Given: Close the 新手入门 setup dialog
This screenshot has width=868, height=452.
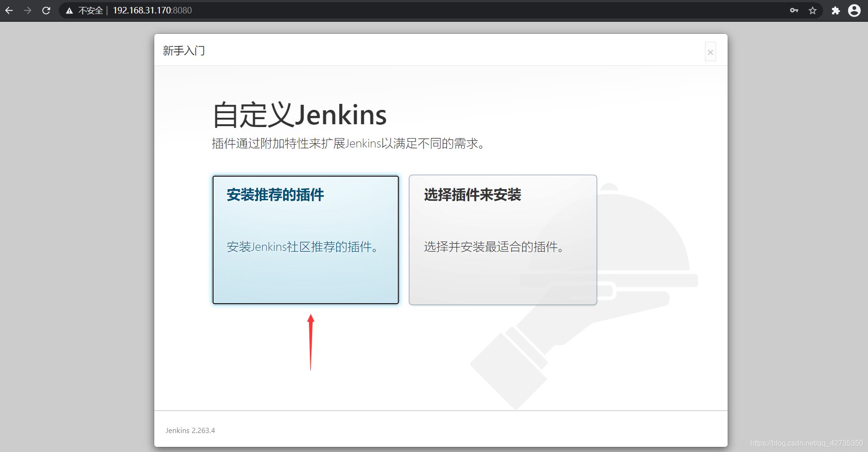Looking at the screenshot, I should pyautogui.click(x=710, y=51).
